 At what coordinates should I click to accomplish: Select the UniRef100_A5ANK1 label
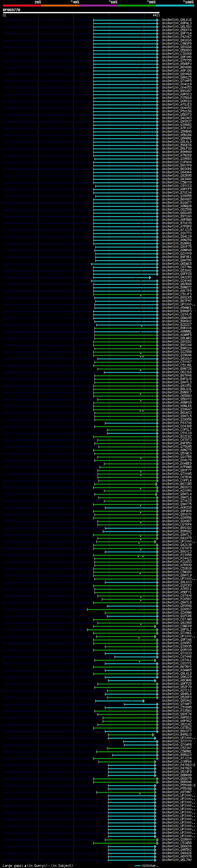[177, 308]
